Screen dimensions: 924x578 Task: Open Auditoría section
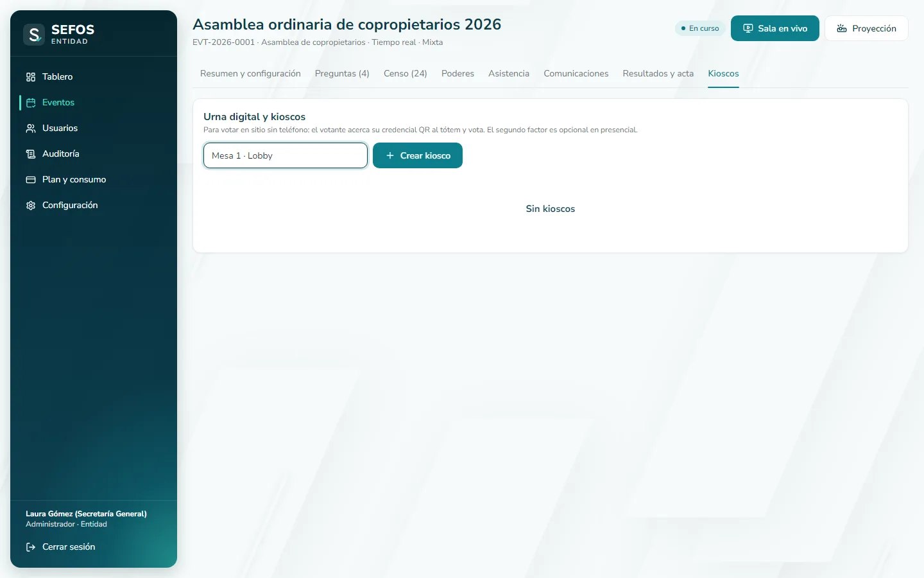coord(94,154)
